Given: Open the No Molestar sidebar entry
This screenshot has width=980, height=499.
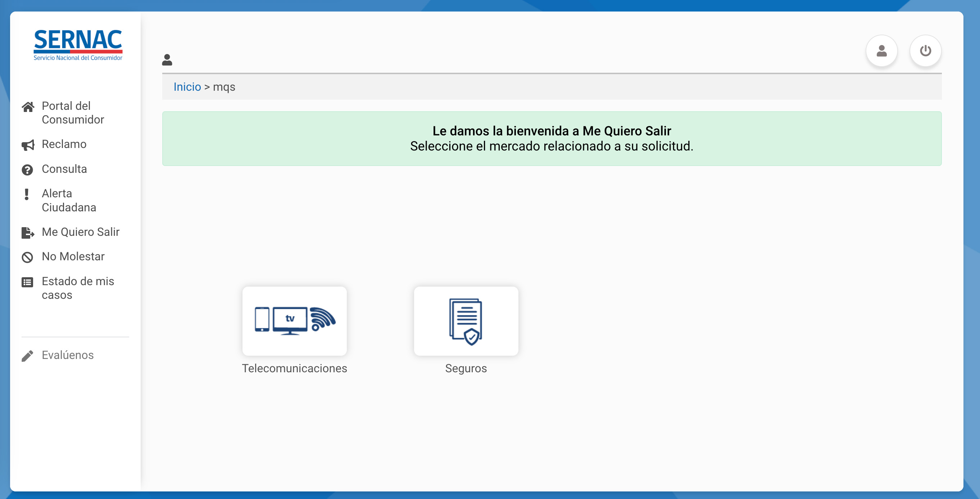Looking at the screenshot, I should tap(73, 257).
